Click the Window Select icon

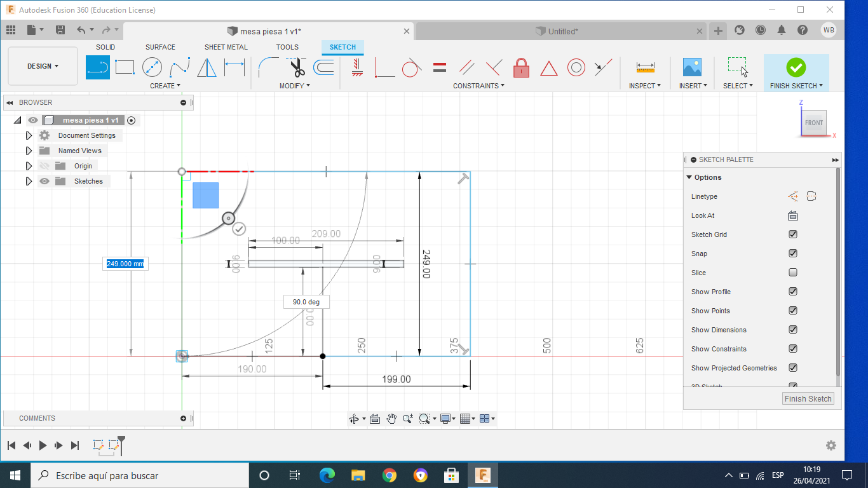tap(738, 67)
